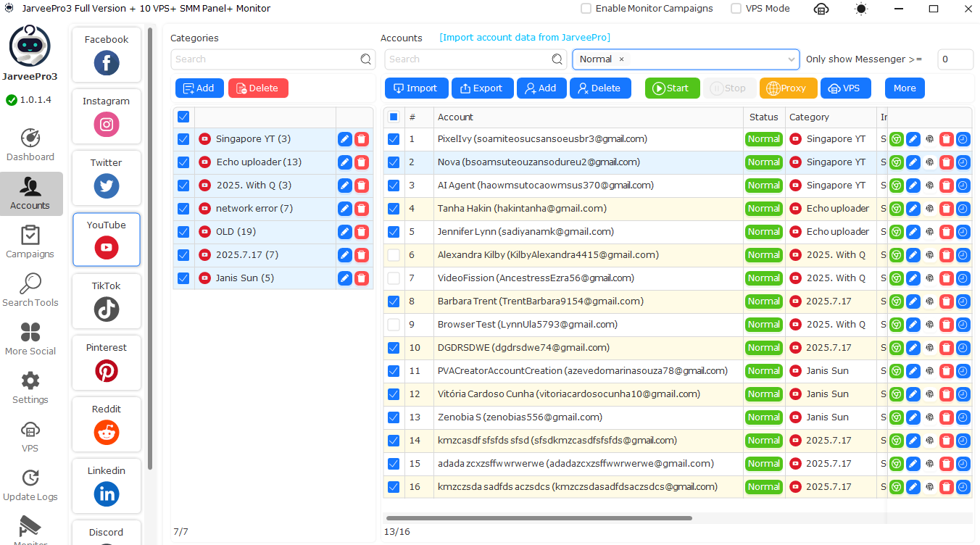Open fingerprint settings for VideoFission account
This screenshot has height=545, width=980.
click(930, 278)
